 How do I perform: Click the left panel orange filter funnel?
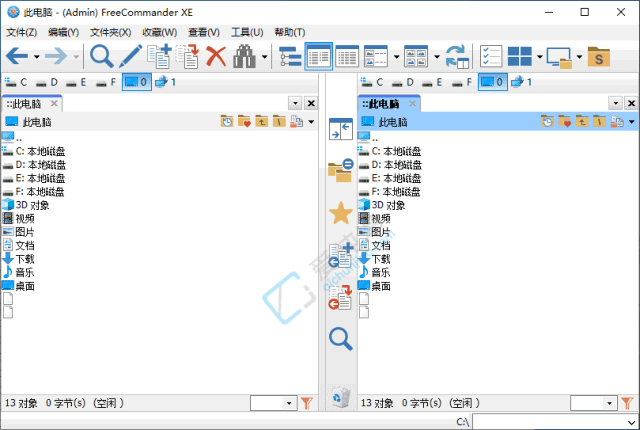(x=307, y=403)
